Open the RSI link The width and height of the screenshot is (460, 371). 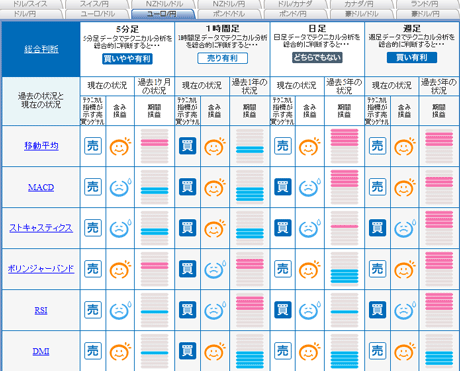(41, 310)
